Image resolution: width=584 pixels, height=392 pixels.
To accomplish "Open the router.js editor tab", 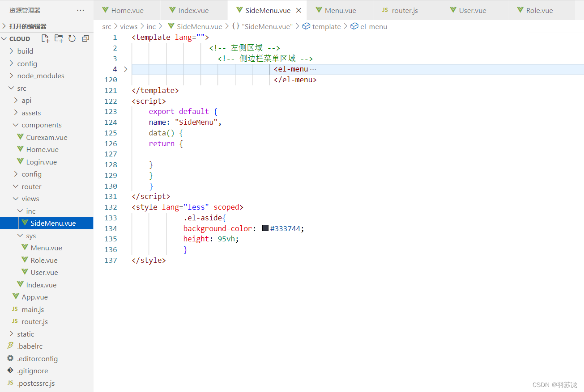I will 405,10.
